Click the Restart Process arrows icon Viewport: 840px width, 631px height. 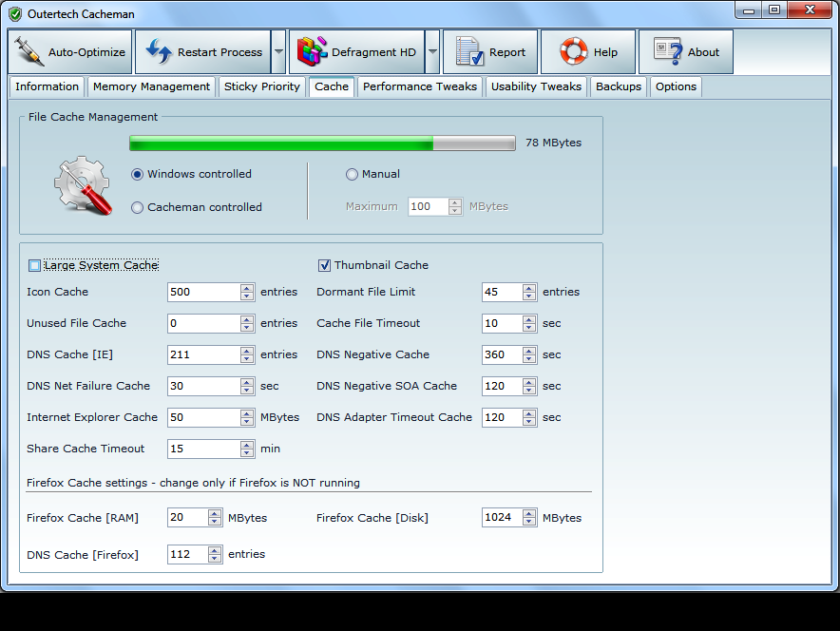coord(158,52)
